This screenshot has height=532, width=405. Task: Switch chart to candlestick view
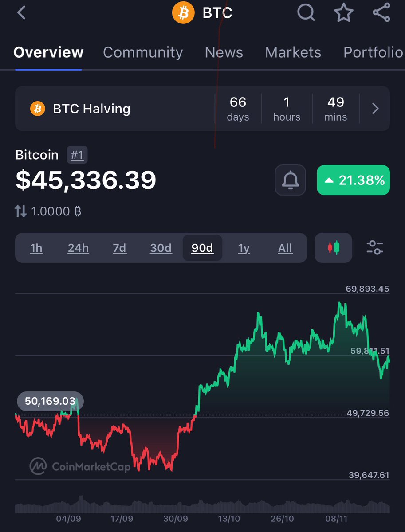pyautogui.click(x=333, y=248)
